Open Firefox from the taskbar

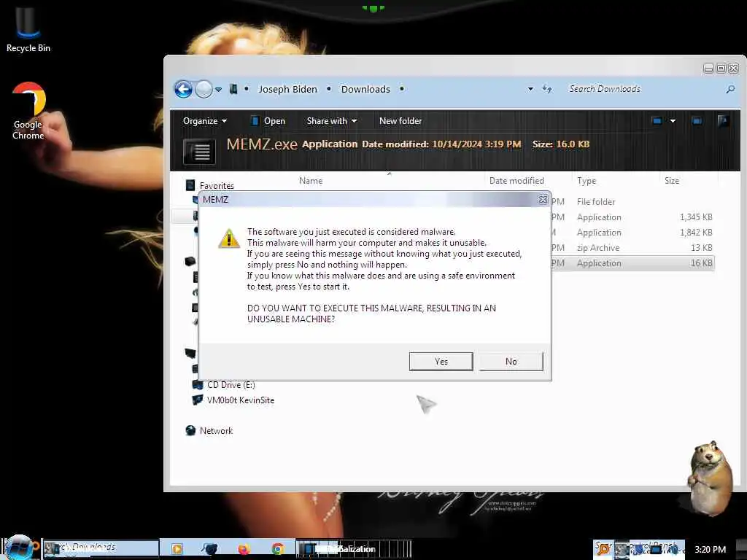pyautogui.click(x=244, y=548)
